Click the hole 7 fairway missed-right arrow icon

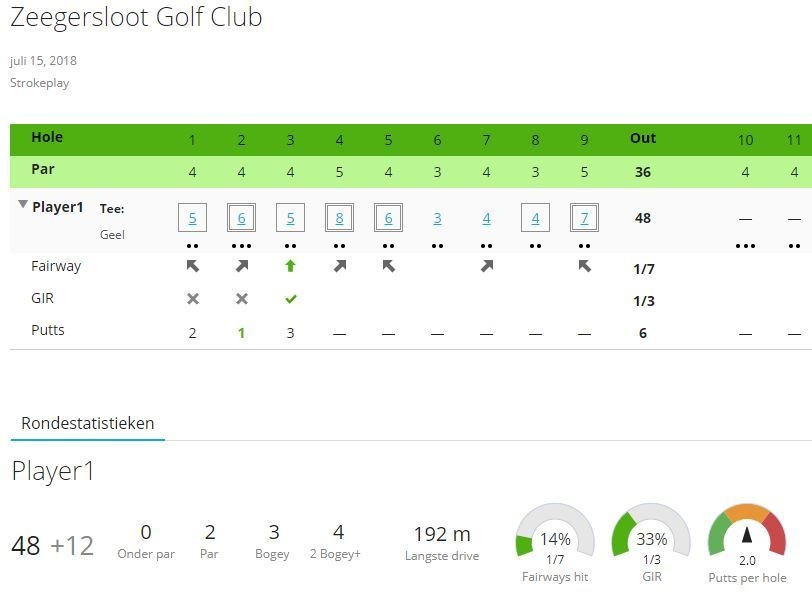click(x=486, y=267)
